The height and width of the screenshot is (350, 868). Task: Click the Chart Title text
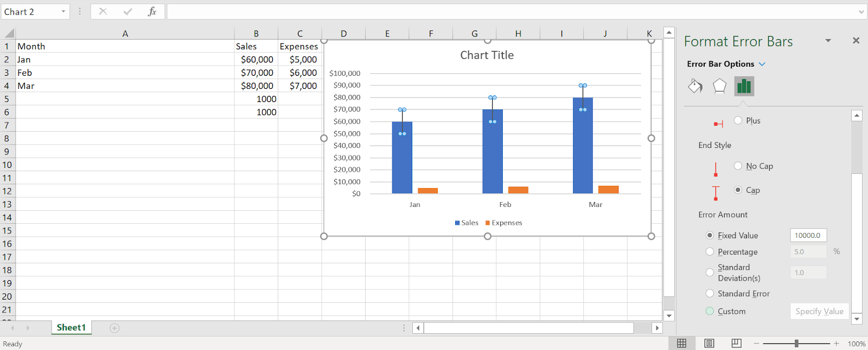pos(487,55)
